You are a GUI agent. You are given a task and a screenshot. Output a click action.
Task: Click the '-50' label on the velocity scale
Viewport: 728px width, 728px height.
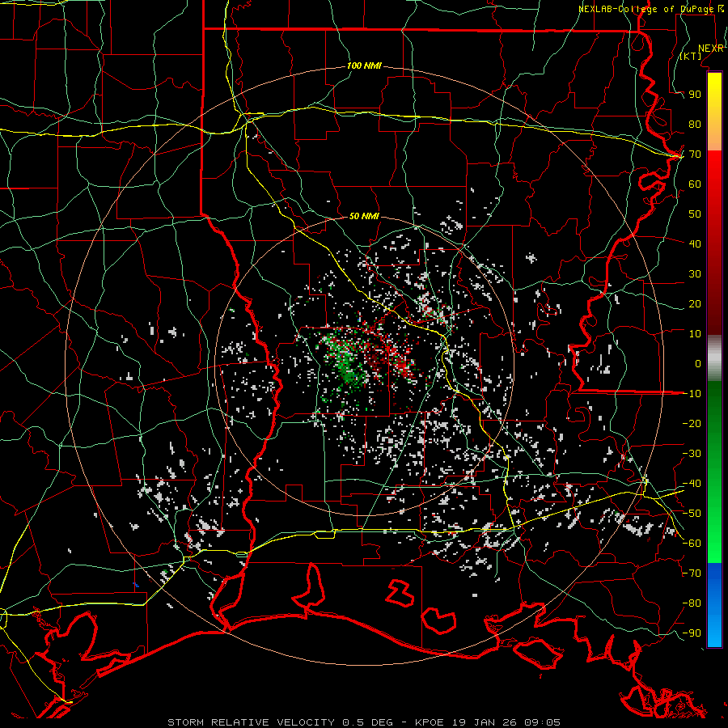pyautogui.click(x=692, y=514)
